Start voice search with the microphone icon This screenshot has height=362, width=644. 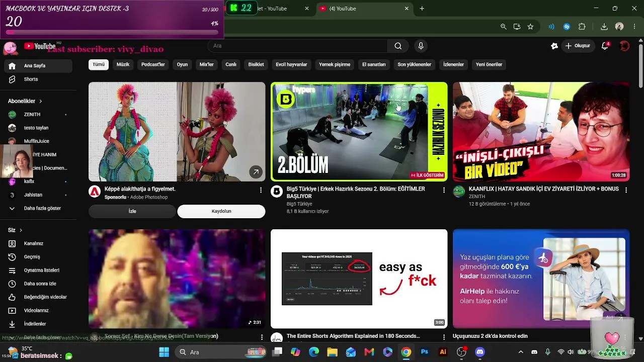[421, 46]
